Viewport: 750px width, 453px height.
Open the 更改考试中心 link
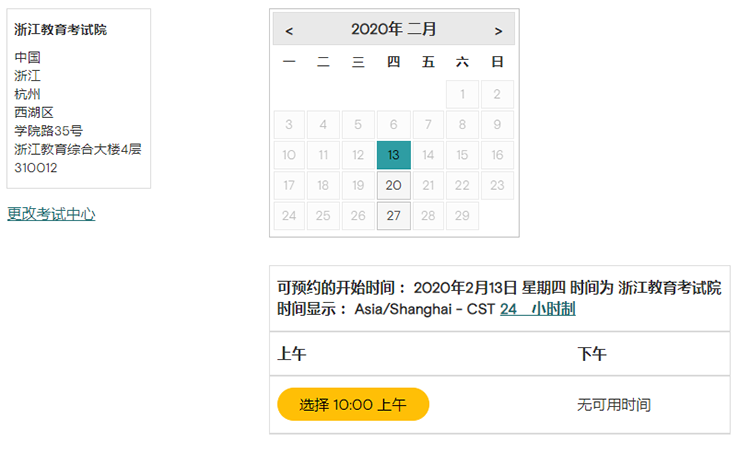point(51,213)
